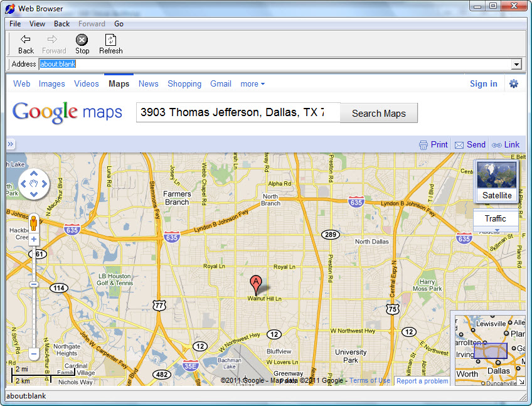This screenshot has width=532, height=406.
Task: Open the News link
Action: tap(148, 83)
